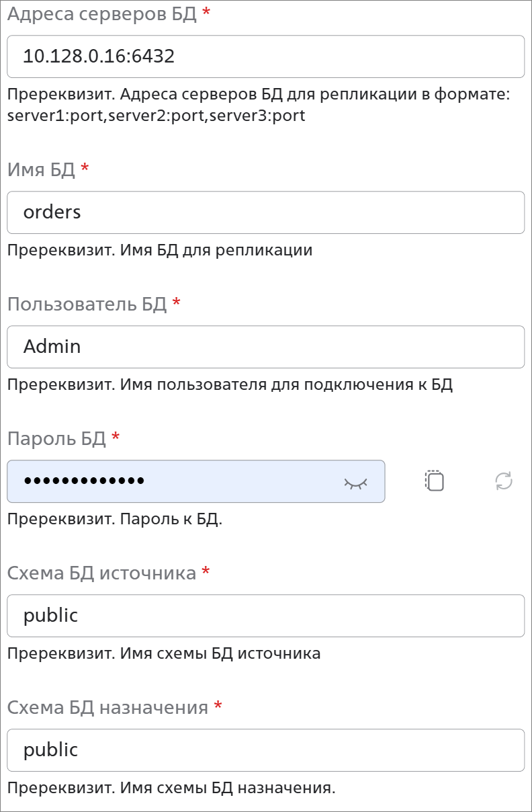Image resolution: width=532 pixels, height=812 pixels.
Task: Click hint about имя пользователя для подключения
Action: click(x=230, y=385)
